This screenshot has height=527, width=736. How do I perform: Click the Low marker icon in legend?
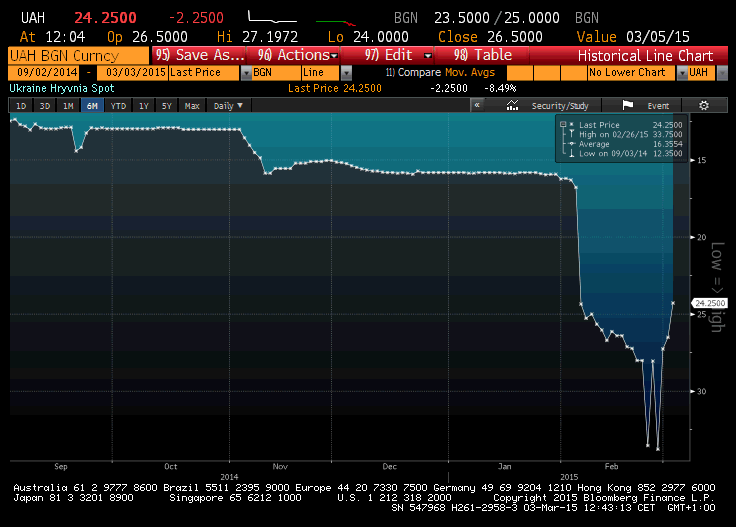click(x=571, y=153)
